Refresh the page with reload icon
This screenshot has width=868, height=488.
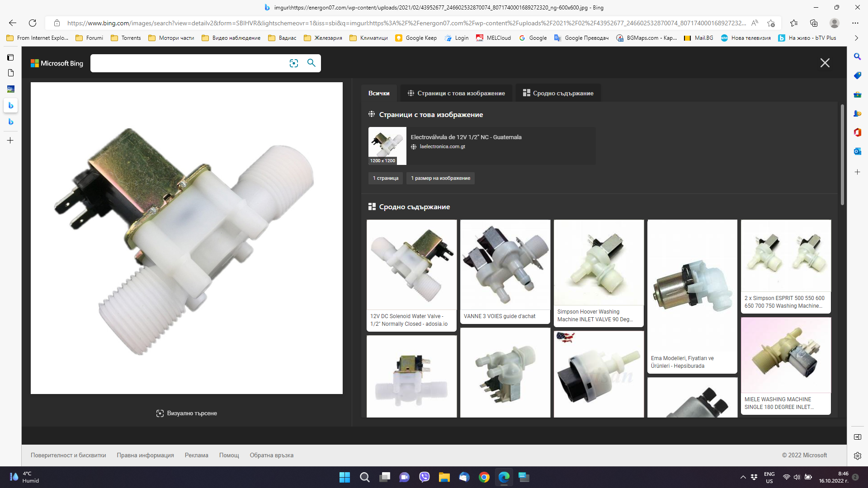click(33, 23)
